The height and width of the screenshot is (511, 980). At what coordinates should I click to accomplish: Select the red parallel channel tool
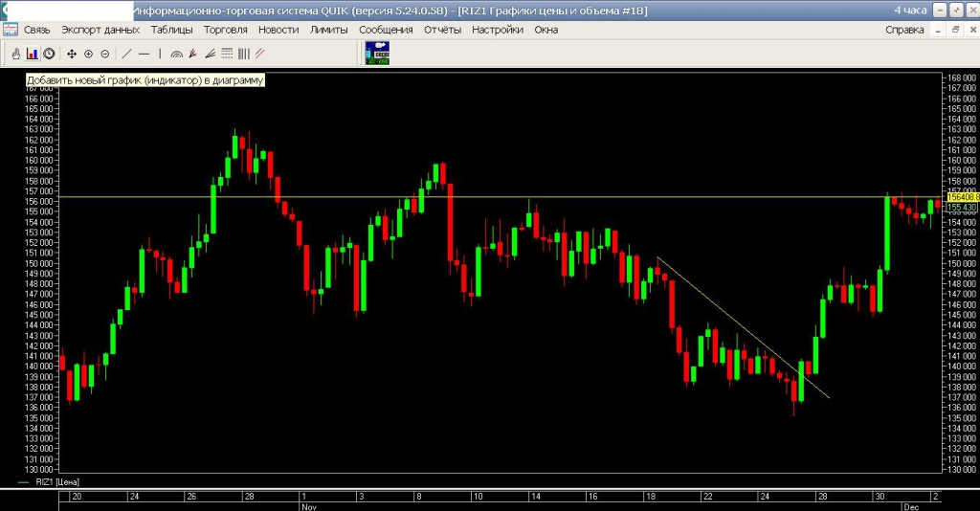[x=260, y=55]
